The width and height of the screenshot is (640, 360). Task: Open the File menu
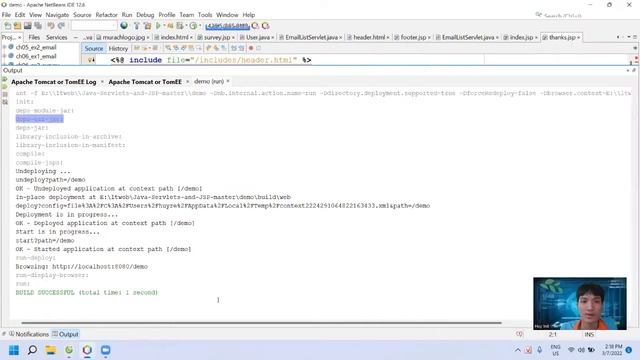6,15
